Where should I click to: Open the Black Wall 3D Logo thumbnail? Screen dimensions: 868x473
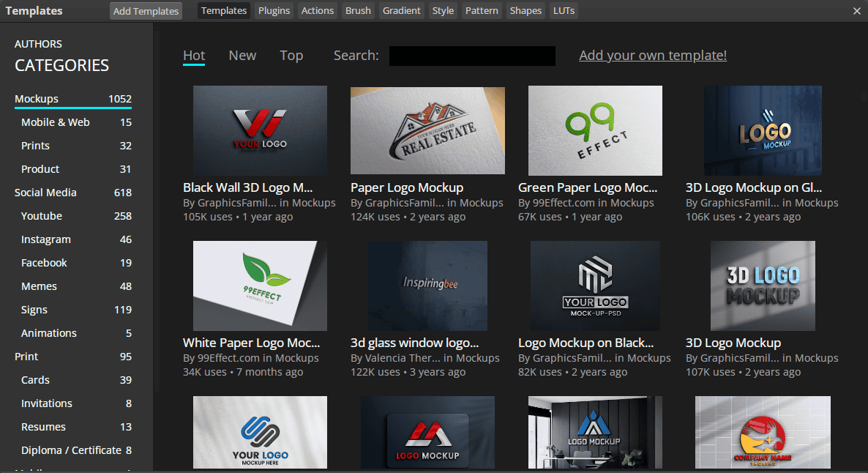coord(260,130)
